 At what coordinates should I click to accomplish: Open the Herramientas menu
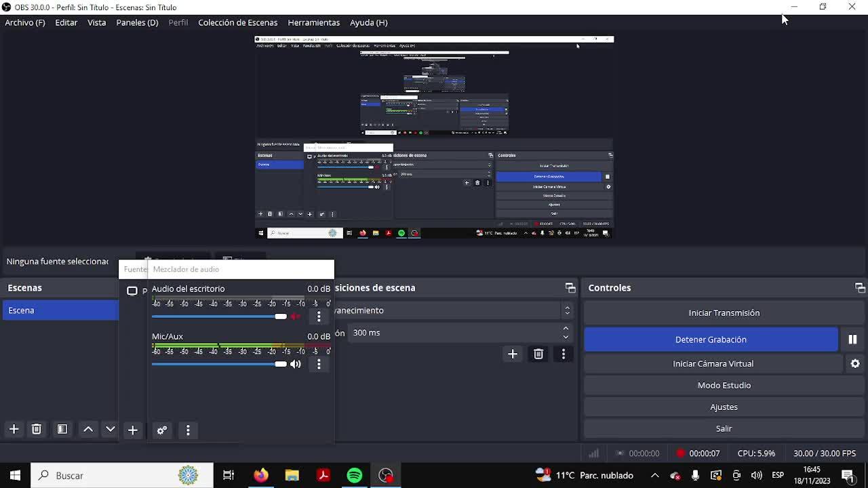(313, 22)
